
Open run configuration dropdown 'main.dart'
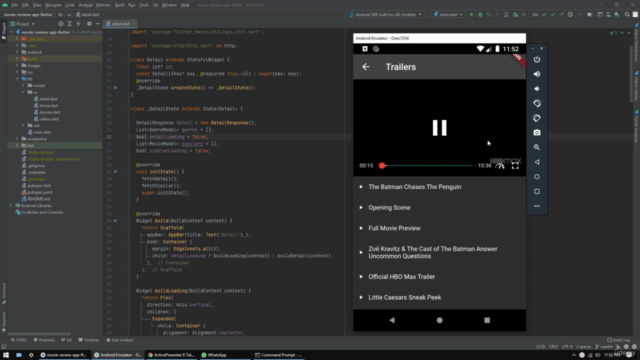[448, 15]
